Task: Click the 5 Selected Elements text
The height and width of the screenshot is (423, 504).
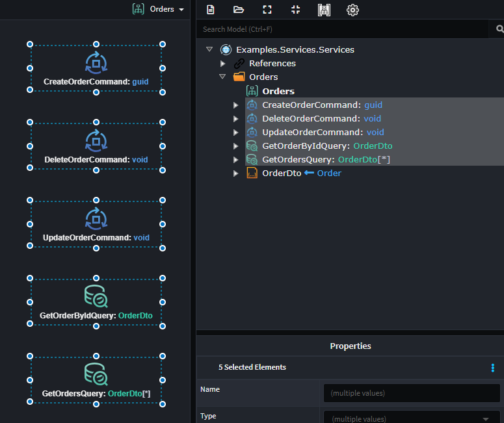Action: click(252, 367)
